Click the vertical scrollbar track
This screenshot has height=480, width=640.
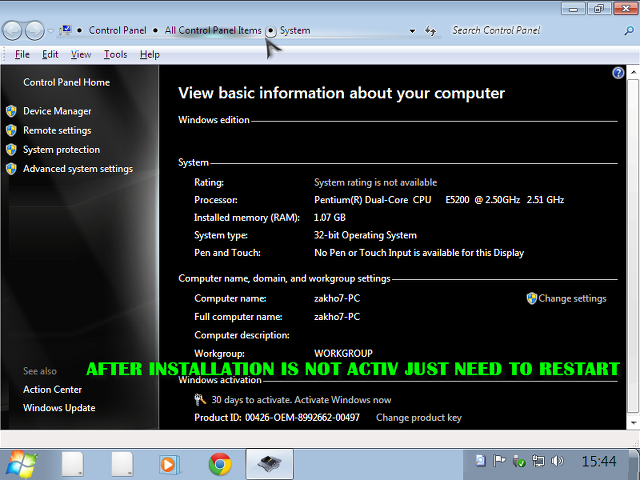633,245
